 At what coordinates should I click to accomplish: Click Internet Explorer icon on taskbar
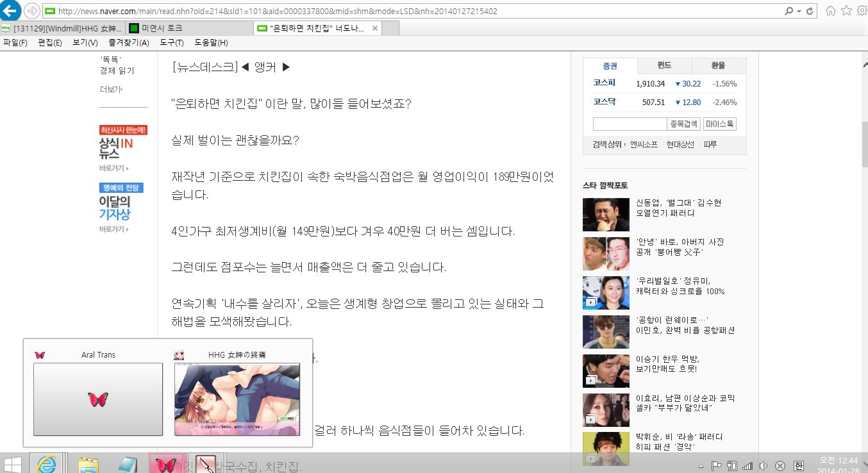[x=47, y=463]
